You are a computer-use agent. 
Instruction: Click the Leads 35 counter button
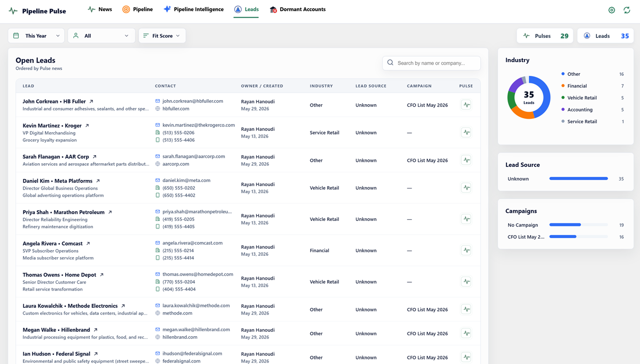(606, 36)
